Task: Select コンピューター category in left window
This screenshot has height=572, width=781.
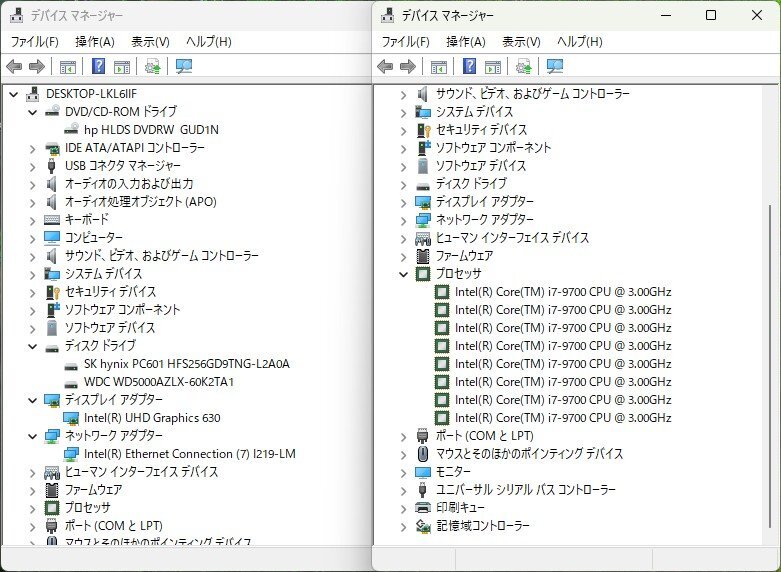Action: pyautogui.click(x=94, y=238)
